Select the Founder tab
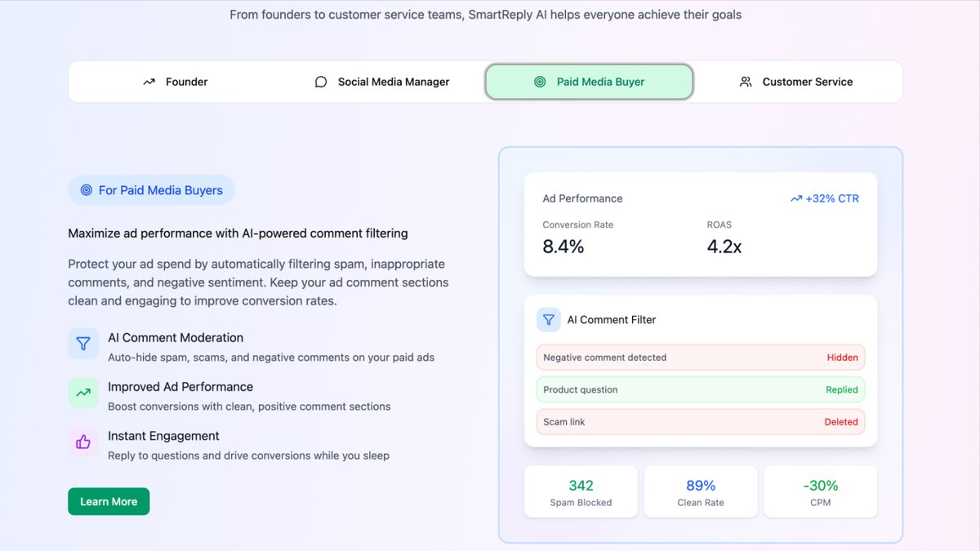980x551 pixels. 175,82
